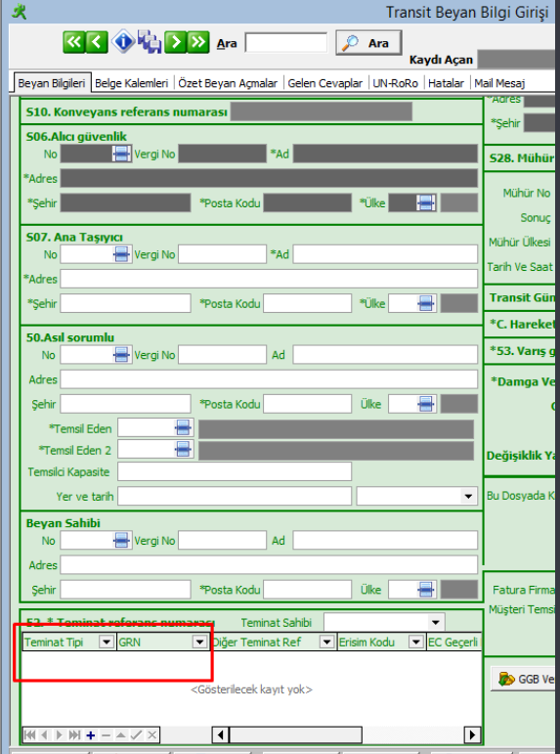
Task: Click the copy records icon in toolbar
Action: click(x=150, y=42)
